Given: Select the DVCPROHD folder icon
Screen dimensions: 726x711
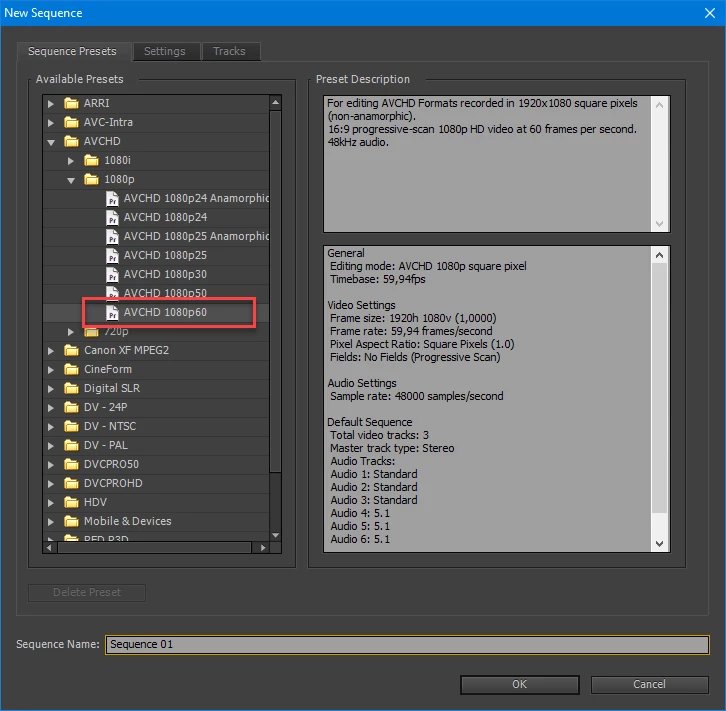Looking at the screenshot, I should coord(71,483).
